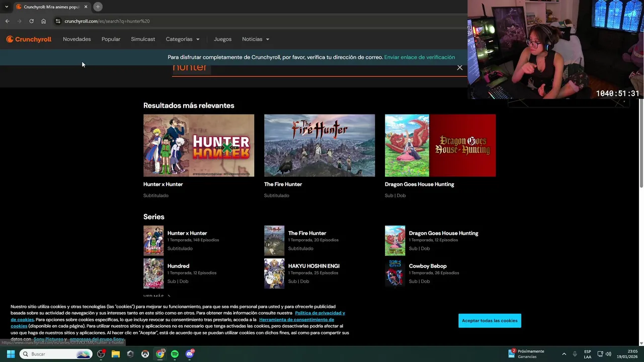The image size is (644, 362).
Task: Open the Novedades menu item
Action: (x=77, y=39)
